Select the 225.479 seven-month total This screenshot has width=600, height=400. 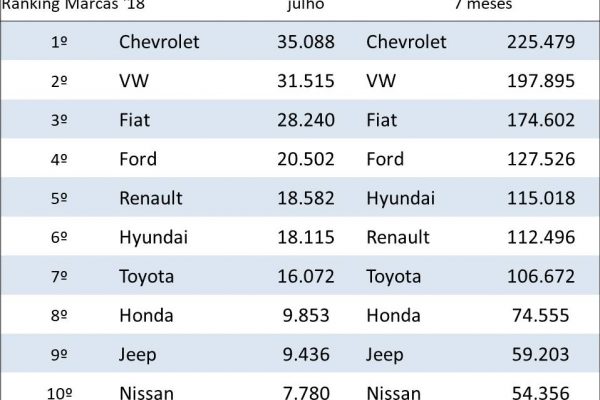pos(535,42)
